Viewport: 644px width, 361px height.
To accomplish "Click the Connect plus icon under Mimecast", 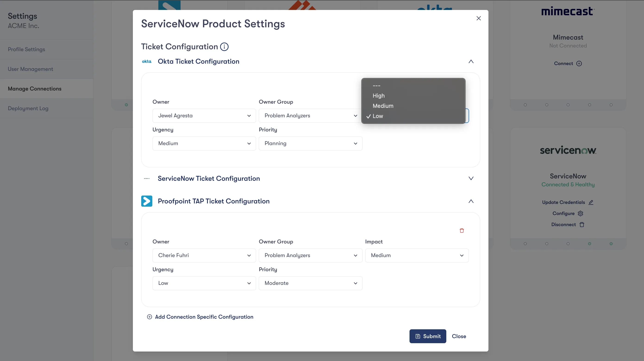I will click(579, 63).
